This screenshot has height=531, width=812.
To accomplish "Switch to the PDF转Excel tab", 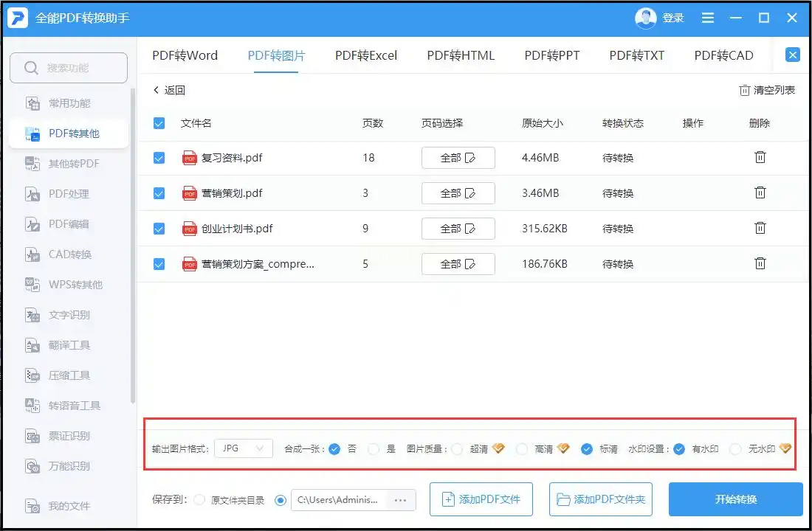I will (x=365, y=55).
